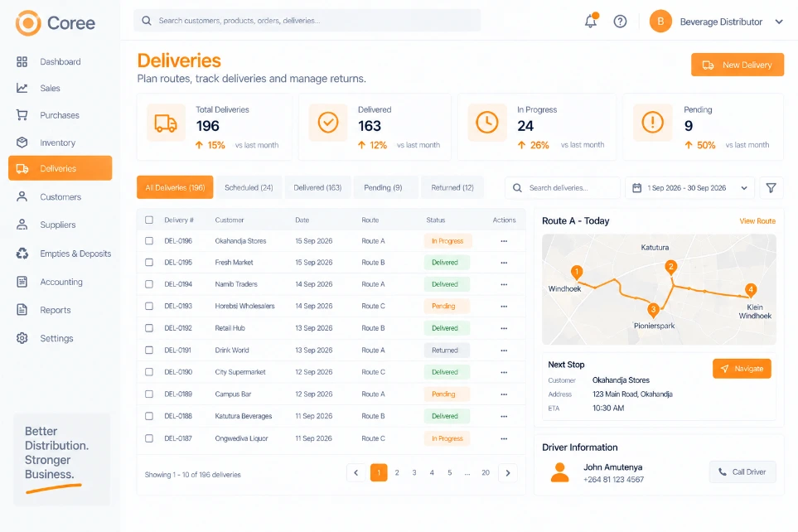Go to page 2
This screenshot has height=532, width=798.
[397, 473]
